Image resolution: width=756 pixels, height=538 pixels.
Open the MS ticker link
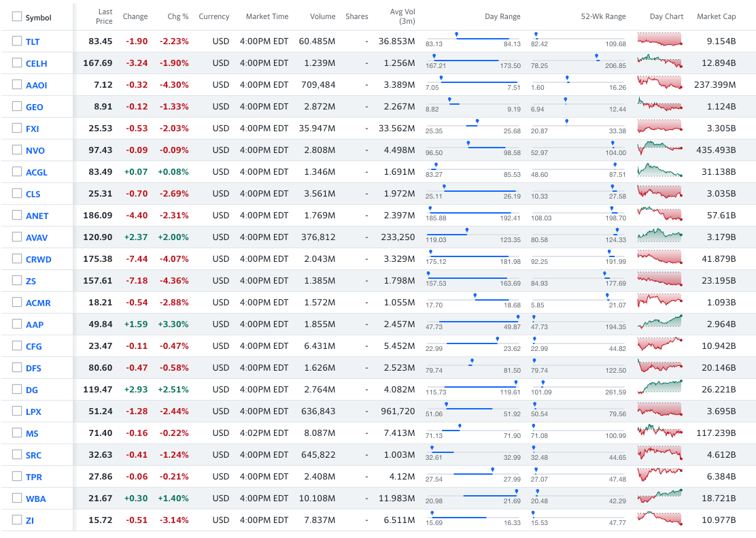pyautogui.click(x=32, y=433)
